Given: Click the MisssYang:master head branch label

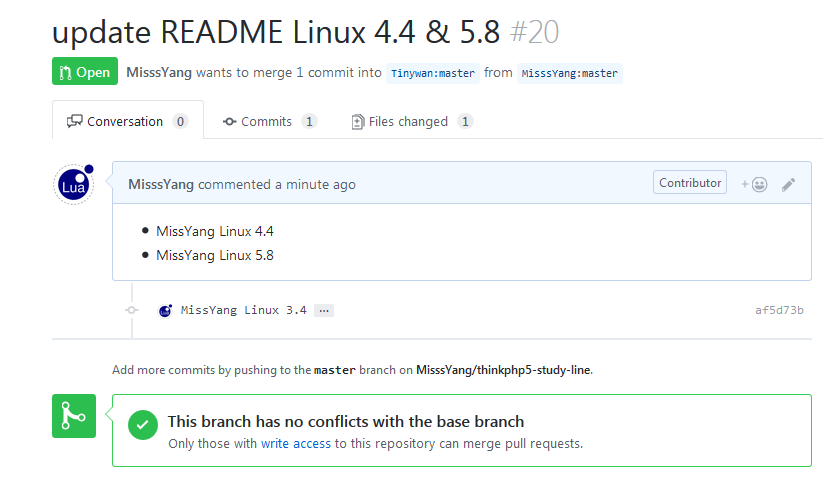Looking at the screenshot, I should (x=569, y=73).
